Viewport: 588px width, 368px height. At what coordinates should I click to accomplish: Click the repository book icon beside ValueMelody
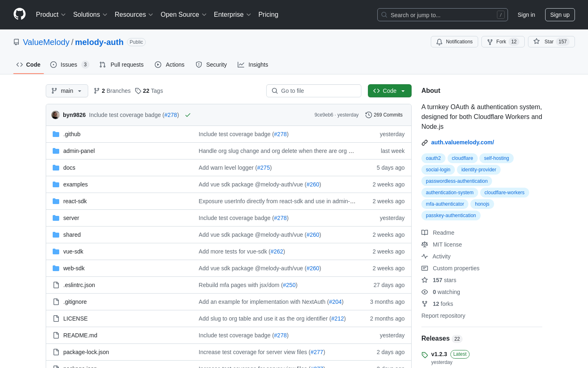click(16, 42)
